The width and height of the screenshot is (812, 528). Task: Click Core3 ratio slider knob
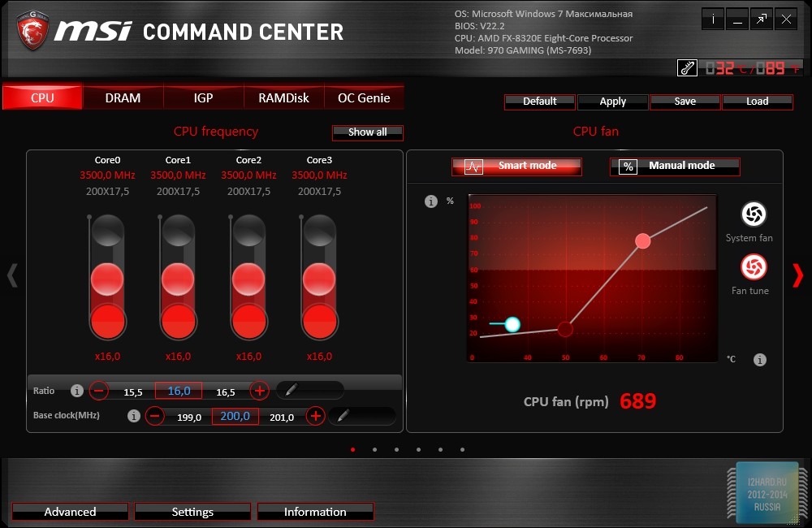[319, 279]
